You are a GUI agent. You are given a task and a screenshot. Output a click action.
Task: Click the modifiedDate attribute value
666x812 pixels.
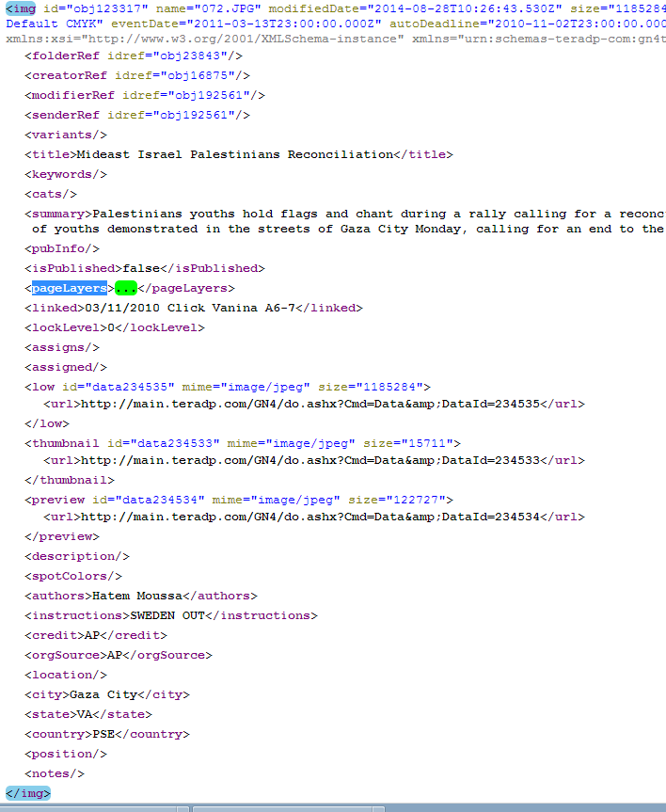(465, 8)
